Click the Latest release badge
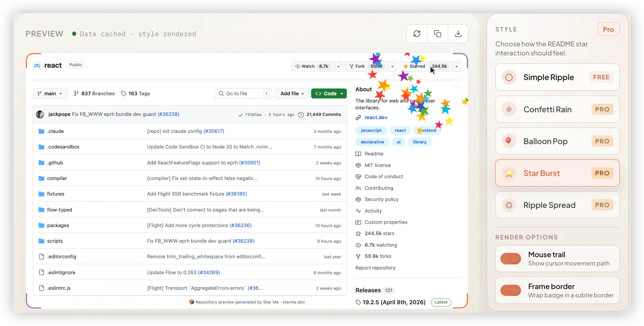 [x=441, y=302]
